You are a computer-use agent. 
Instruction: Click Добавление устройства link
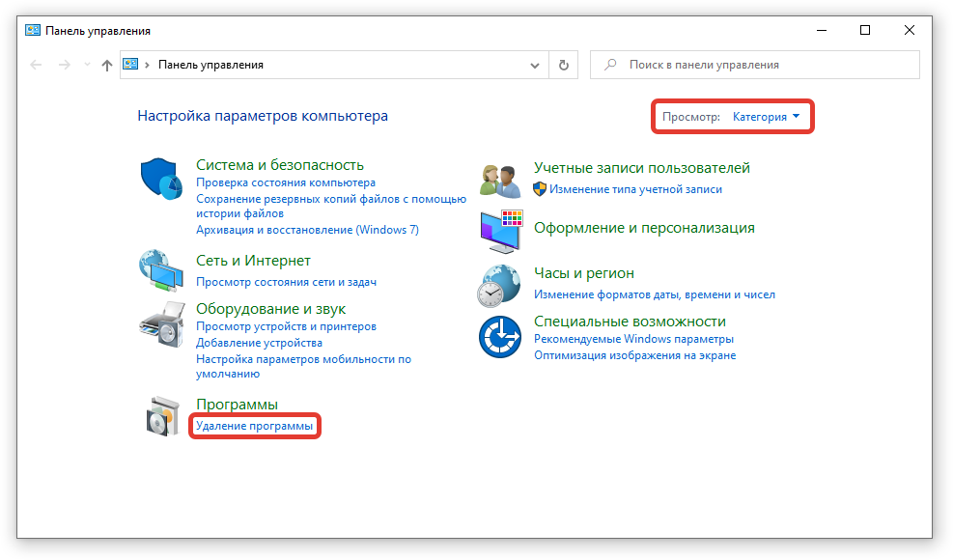(x=259, y=343)
